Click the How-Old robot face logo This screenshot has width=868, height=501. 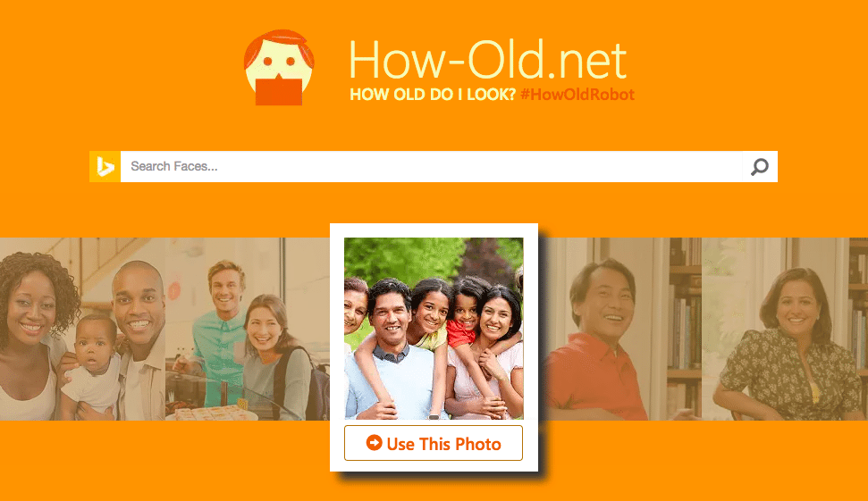point(279,68)
